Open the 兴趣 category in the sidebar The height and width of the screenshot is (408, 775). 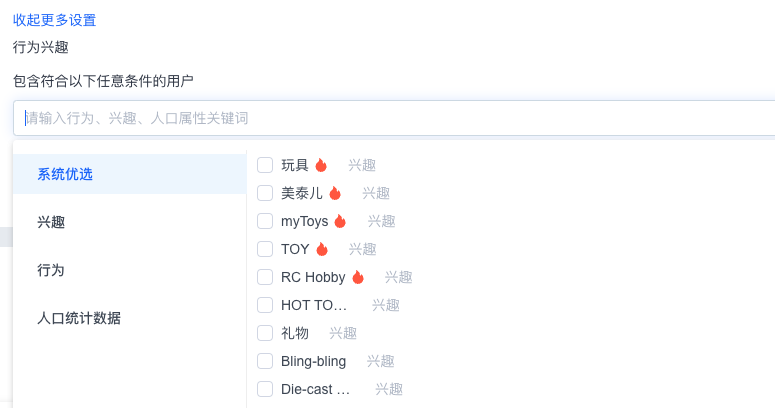[129, 222]
